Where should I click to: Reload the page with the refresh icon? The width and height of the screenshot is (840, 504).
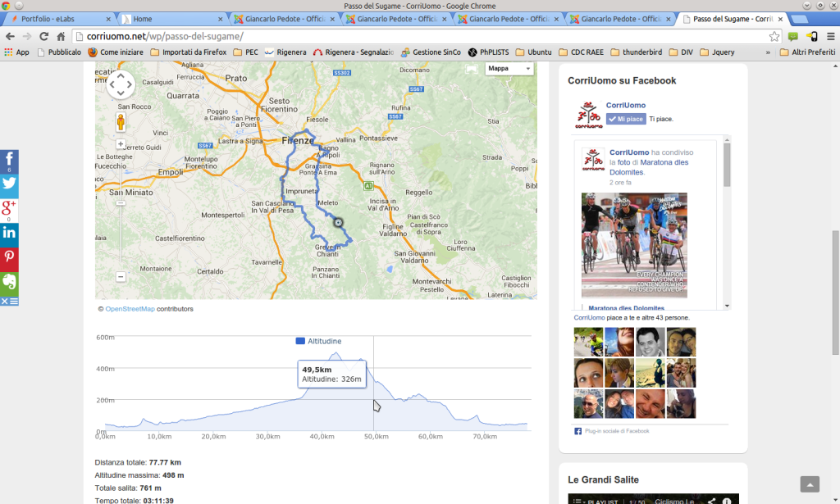click(x=44, y=36)
